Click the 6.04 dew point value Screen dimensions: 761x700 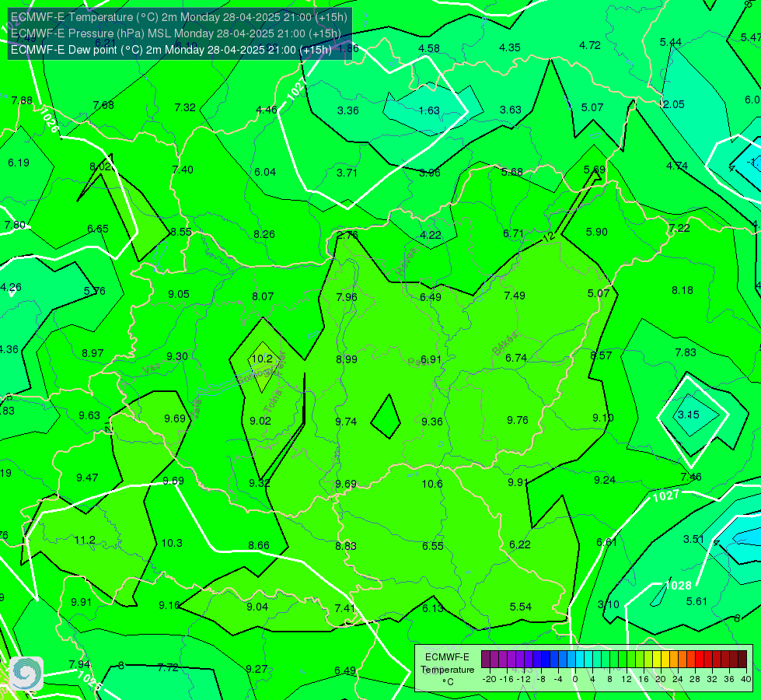pos(265,171)
